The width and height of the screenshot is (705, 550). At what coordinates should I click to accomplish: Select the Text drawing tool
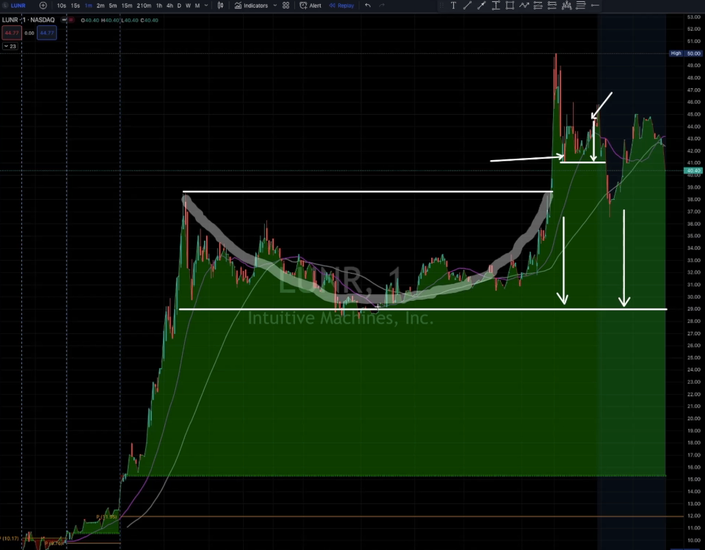[453, 5]
